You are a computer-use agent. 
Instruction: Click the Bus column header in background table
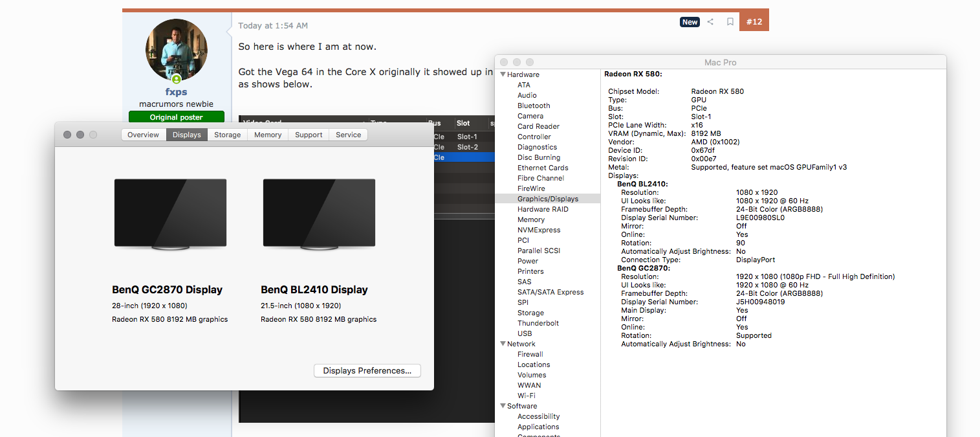point(434,123)
